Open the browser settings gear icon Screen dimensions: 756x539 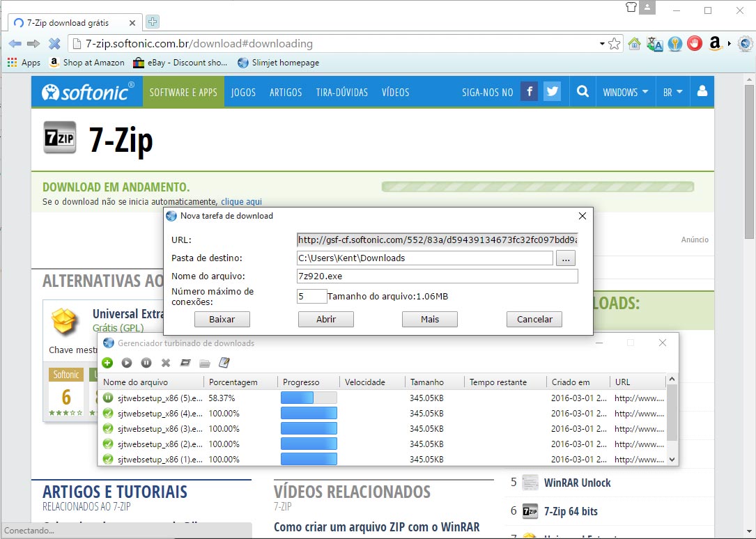(x=746, y=44)
